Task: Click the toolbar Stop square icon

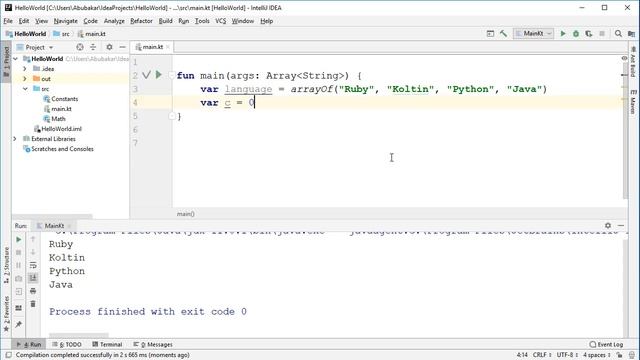Action: (x=602, y=33)
